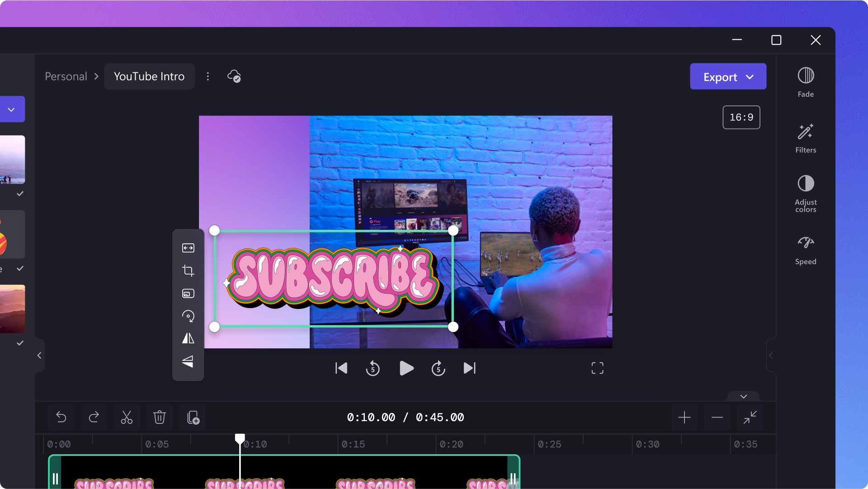Click the cloud sync/save button
Viewport: 868px width, 489px height.
pos(235,76)
